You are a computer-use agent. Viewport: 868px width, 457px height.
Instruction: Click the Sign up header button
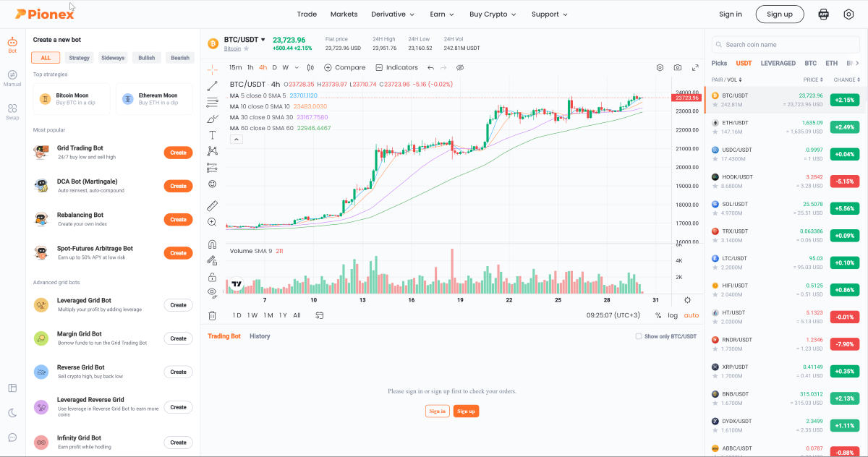click(x=780, y=14)
